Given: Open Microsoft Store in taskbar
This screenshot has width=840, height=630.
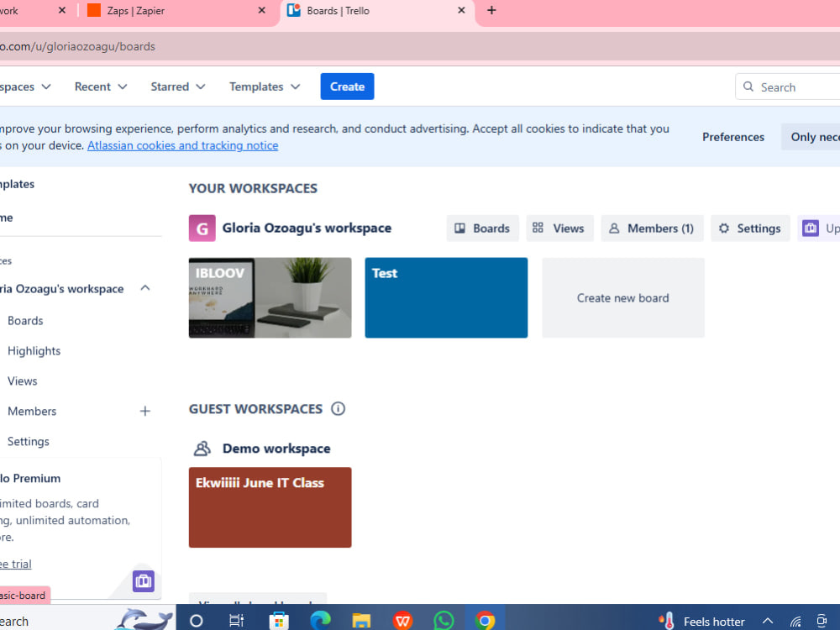Looking at the screenshot, I should tap(279, 621).
